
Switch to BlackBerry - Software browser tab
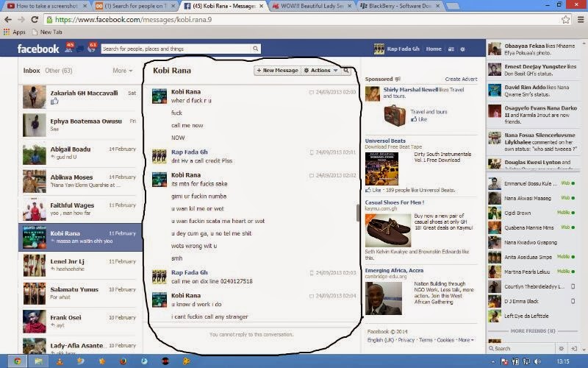coord(399,6)
